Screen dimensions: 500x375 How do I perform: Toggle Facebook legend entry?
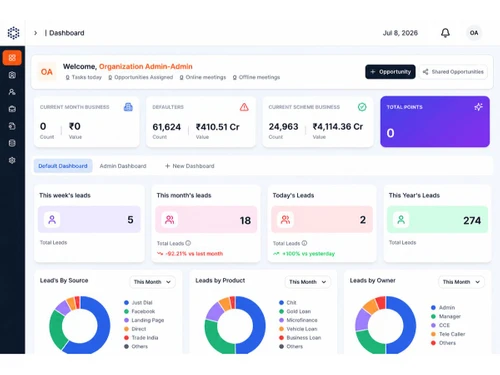[140, 311]
